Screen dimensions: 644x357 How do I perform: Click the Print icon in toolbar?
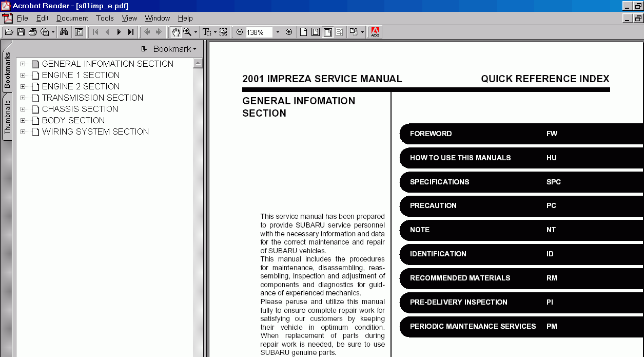click(x=33, y=32)
